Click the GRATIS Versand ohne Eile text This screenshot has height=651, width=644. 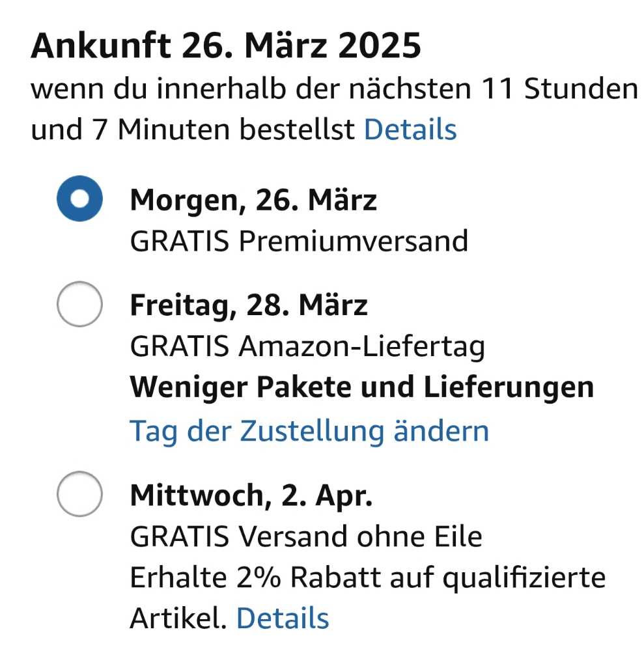click(306, 537)
